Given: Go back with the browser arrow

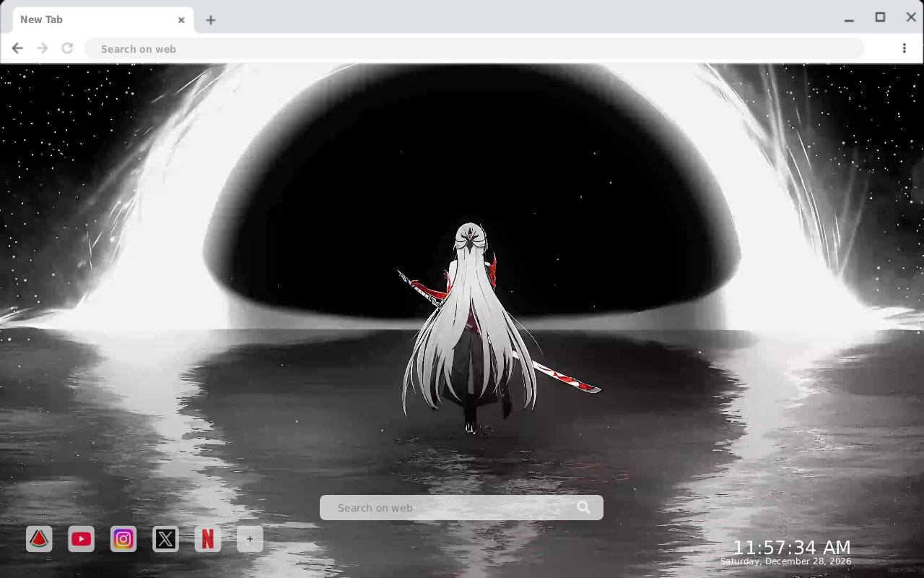Looking at the screenshot, I should coord(17,48).
